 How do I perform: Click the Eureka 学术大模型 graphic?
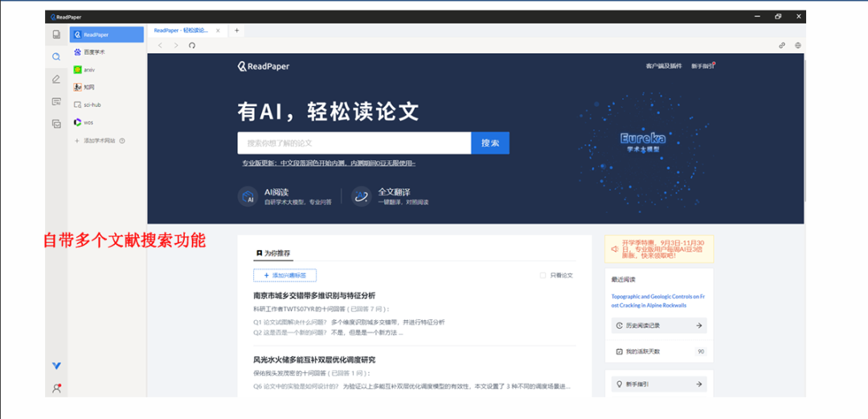point(642,142)
